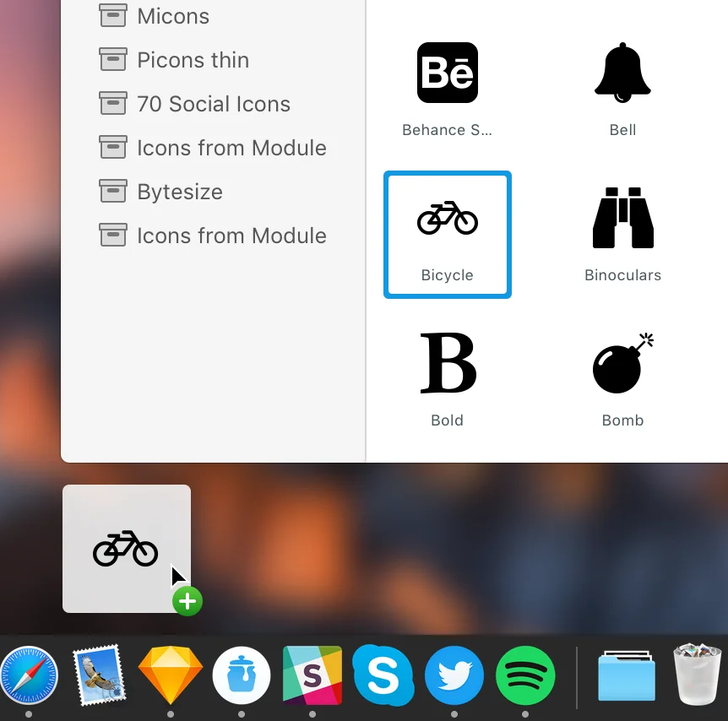Select the Bold icon

(447, 363)
